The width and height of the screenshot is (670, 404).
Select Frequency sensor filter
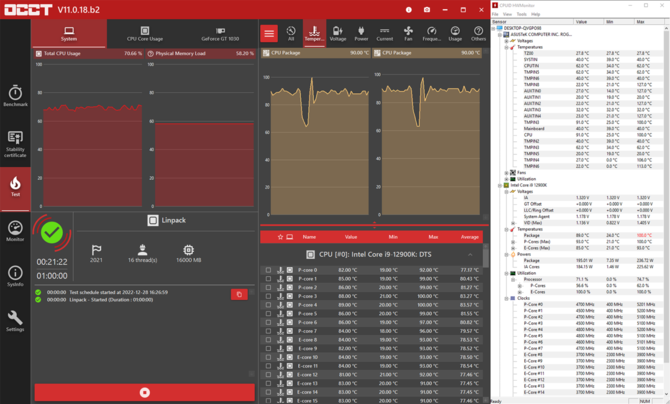pos(432,33)
